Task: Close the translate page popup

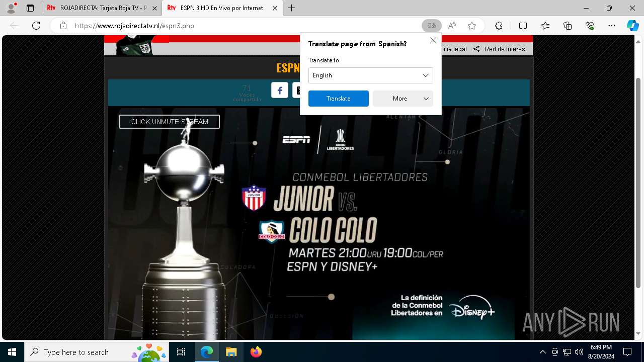Action: tap(433, 40)
